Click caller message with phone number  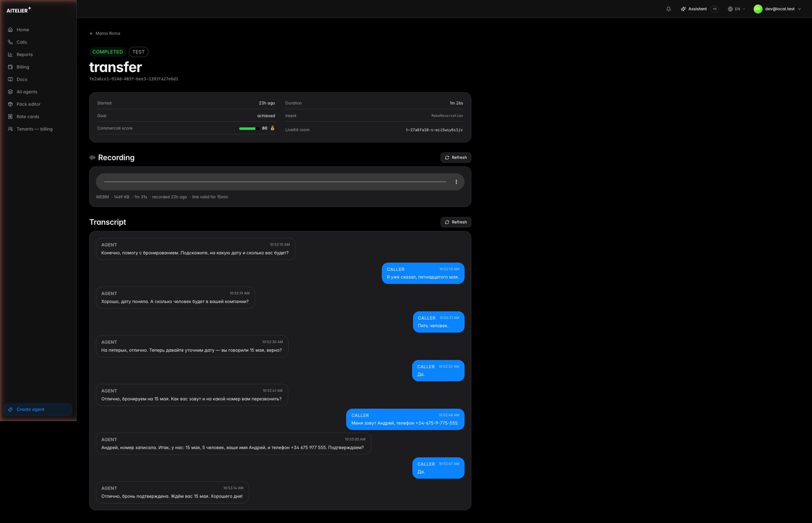405,419
